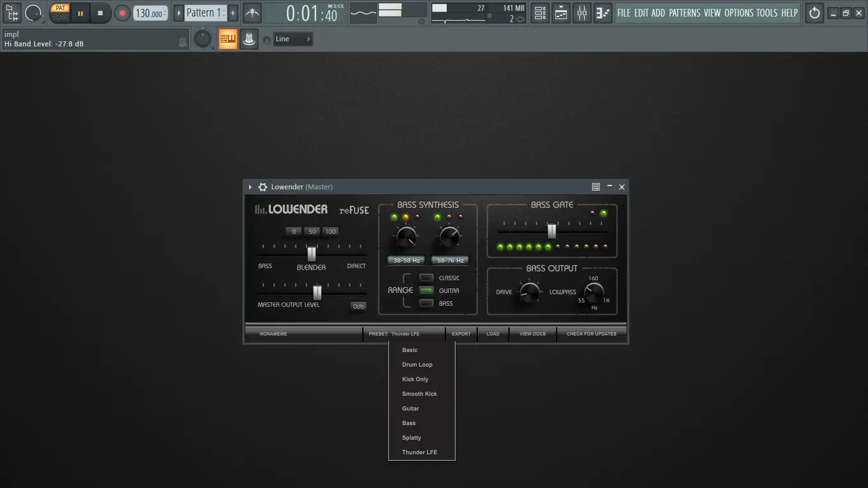This screenshot has width=868, height=488.
Task: Stop playback with the stop button
Action: (x=100, y=13)
